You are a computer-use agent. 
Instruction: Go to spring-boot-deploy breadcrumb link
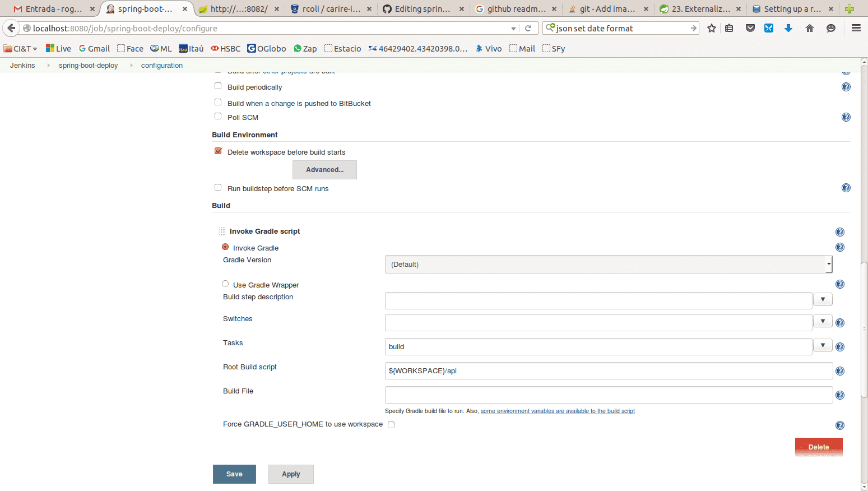pos(88,66)
